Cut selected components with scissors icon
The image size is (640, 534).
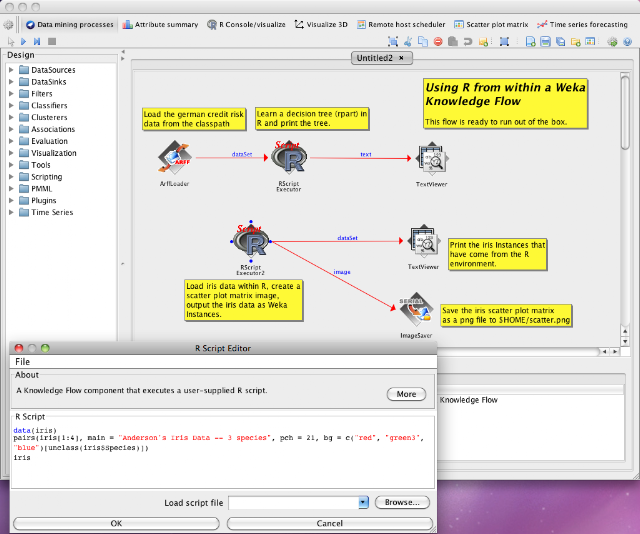(x=408, y=41)
